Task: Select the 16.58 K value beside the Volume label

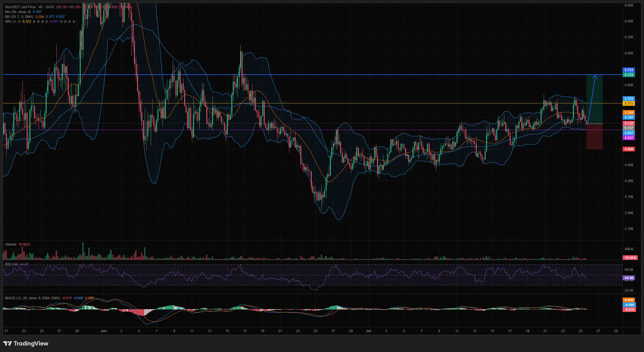Action: [x=24, y=244]
